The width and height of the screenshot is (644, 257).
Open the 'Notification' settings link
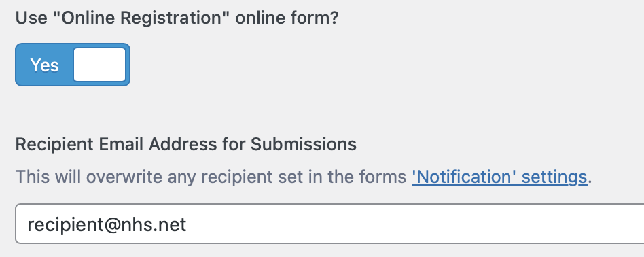click(x=499, y=177)
